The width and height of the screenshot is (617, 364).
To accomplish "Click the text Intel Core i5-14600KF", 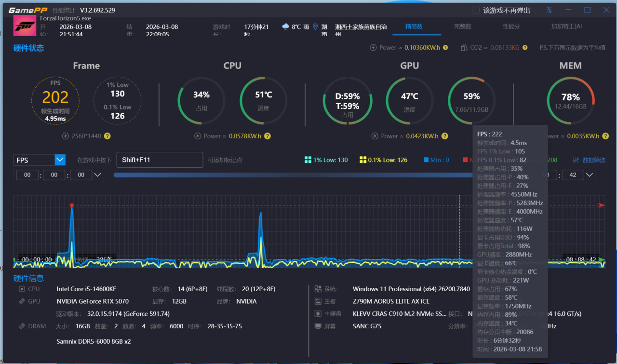I will [86, 289].
